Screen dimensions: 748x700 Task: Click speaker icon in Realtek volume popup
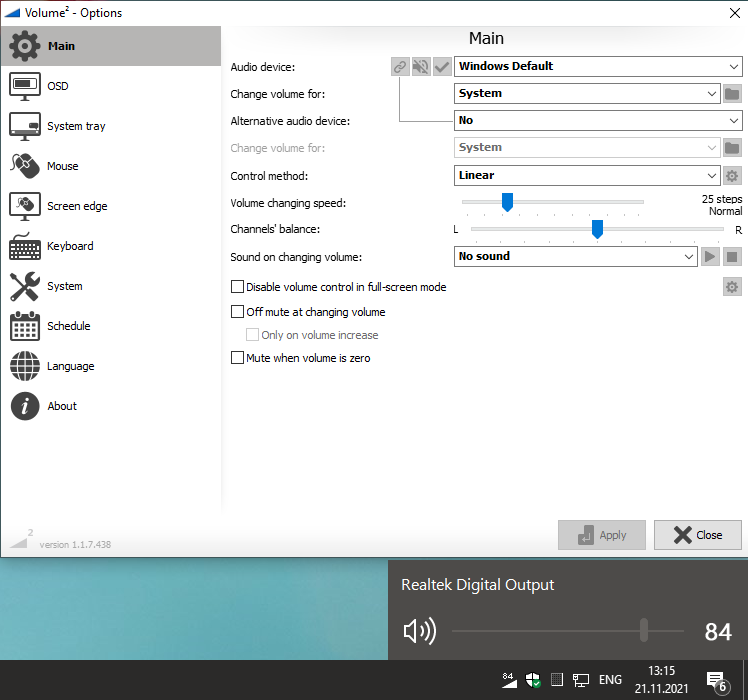(420, 631)
